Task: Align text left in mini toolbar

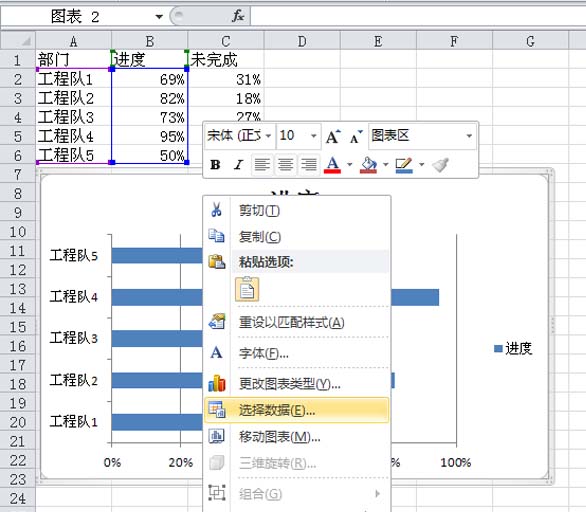Action: click(262, 164)
